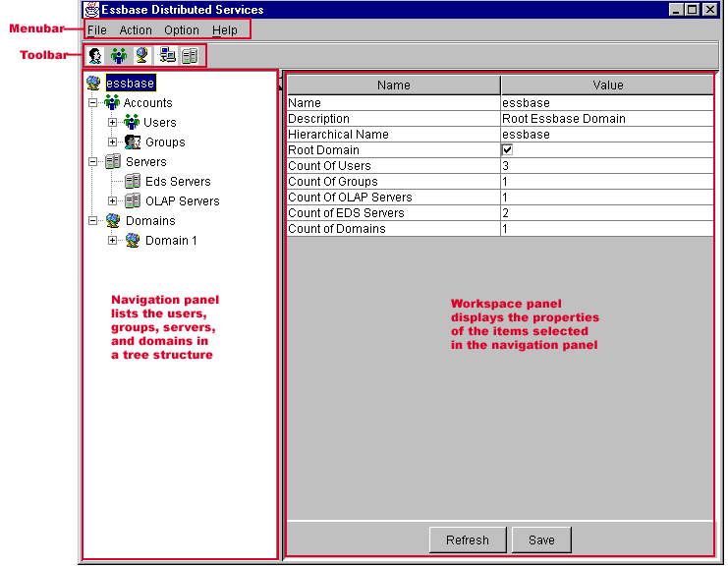Click the Users node icon
Screen dimensions: 728x568
pos(132,122)
